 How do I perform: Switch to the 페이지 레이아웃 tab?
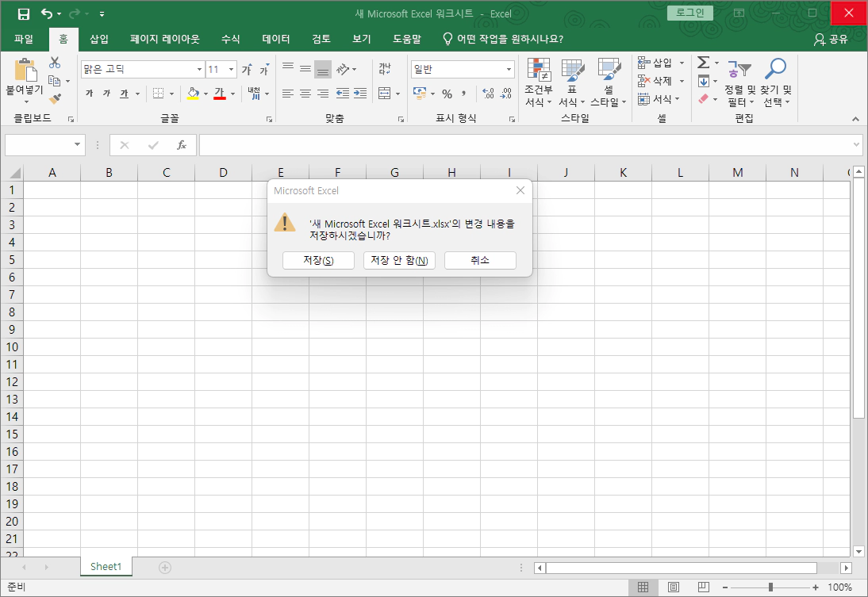164,40
